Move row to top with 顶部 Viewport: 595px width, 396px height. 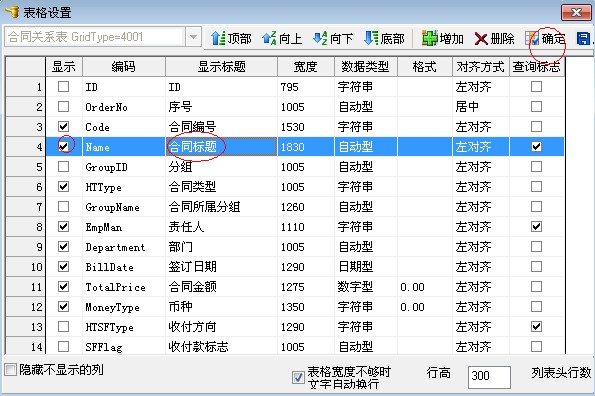click(x=231, y=38)
